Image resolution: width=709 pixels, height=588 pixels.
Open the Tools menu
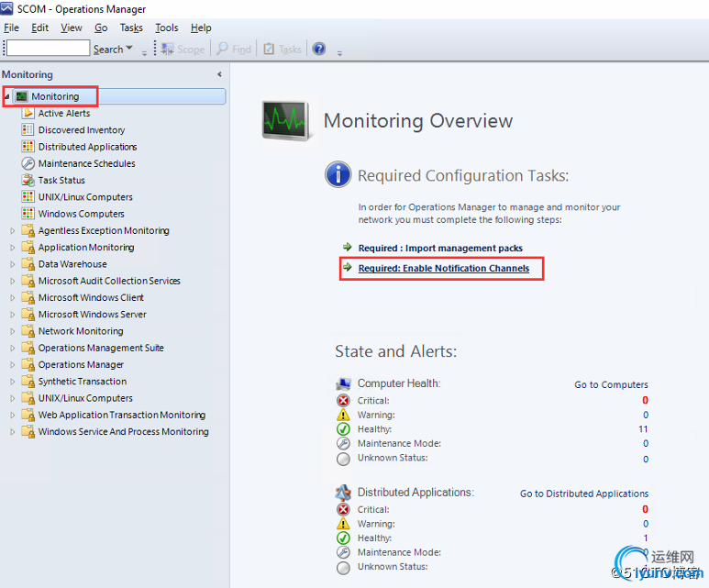click(167, 28)
